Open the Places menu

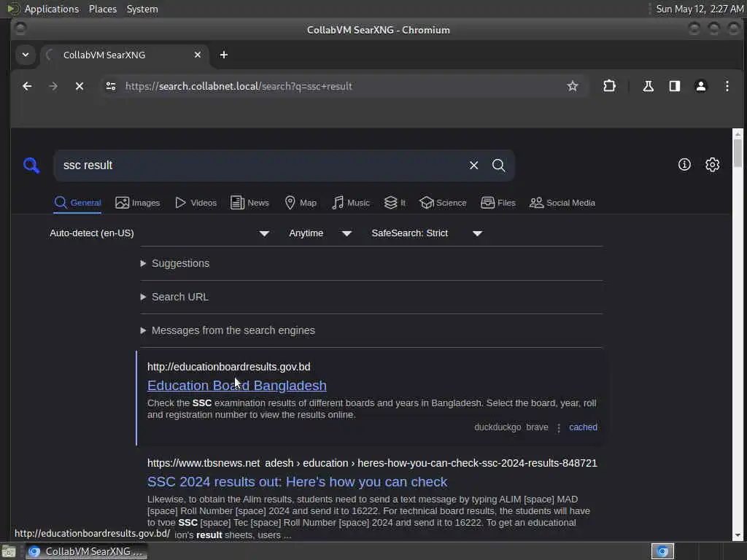[102, 9]
